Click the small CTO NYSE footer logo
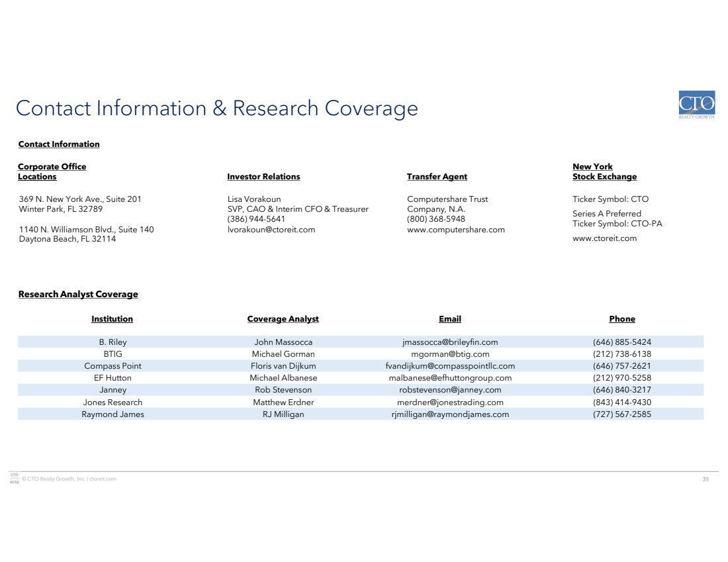This screenshot has width=728, height=562. click(x=15, y=479)
